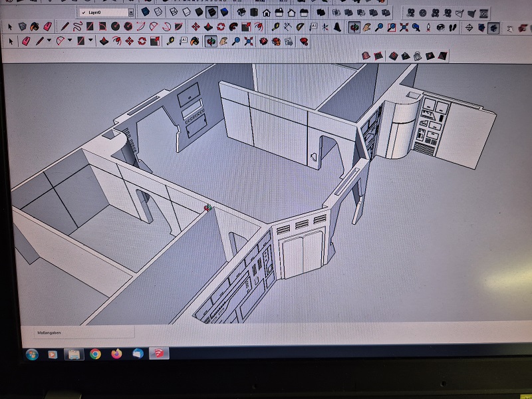
Task: Select the Section Plane tool
Action: point(470,27)
